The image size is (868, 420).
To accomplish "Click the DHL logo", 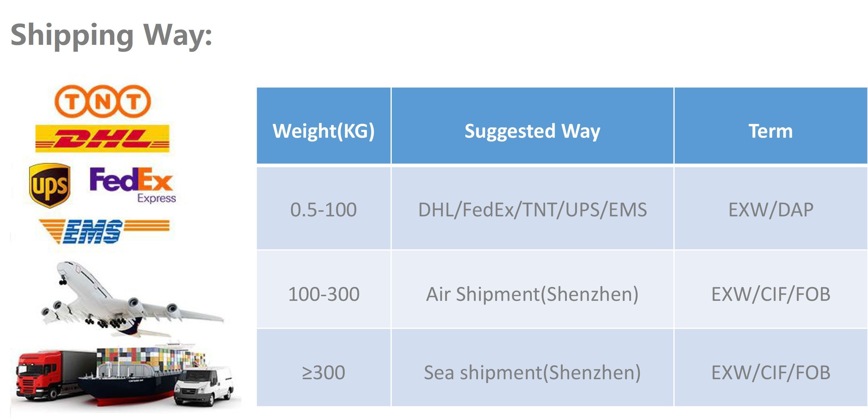I will (102, 139).
